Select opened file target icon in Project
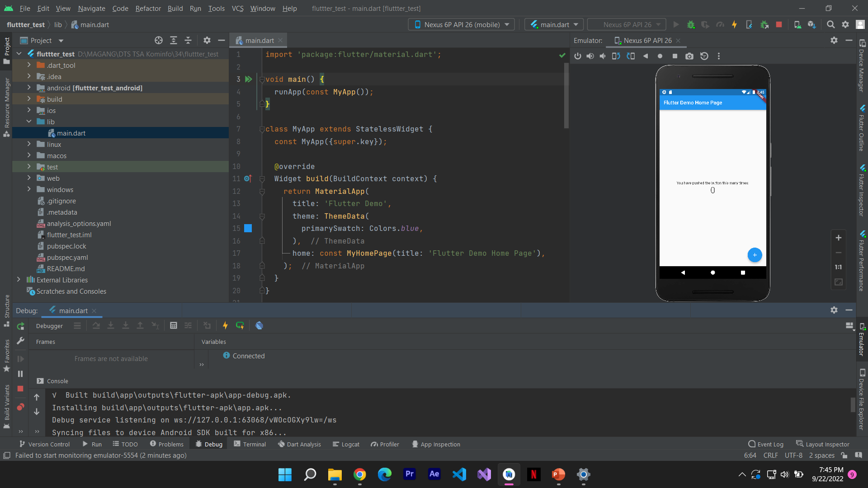 tap(158, 41)
